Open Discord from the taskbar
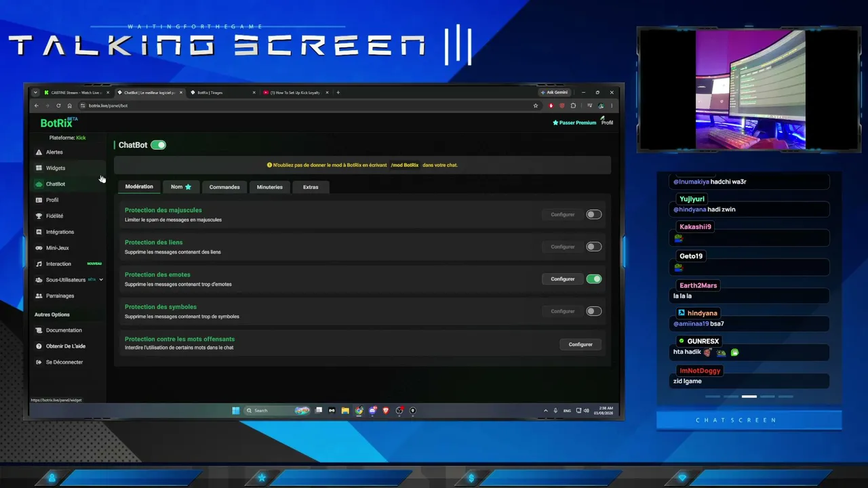868x488 pixels. point(372,411)
